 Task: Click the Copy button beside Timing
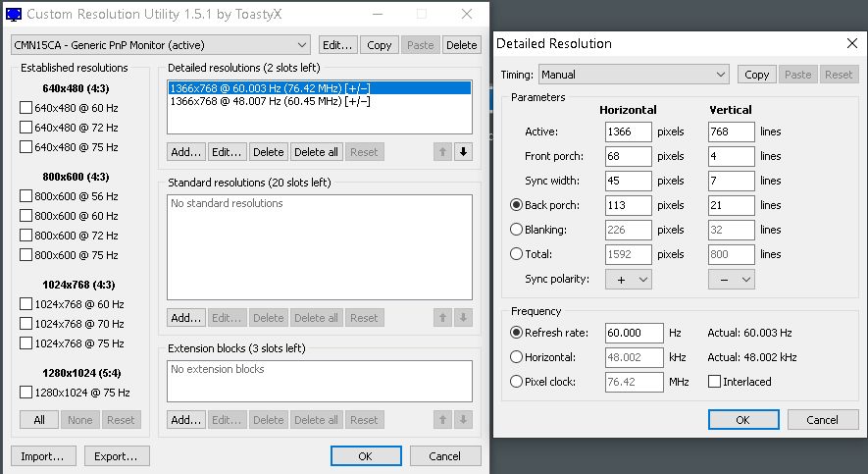tap(756, 75)
